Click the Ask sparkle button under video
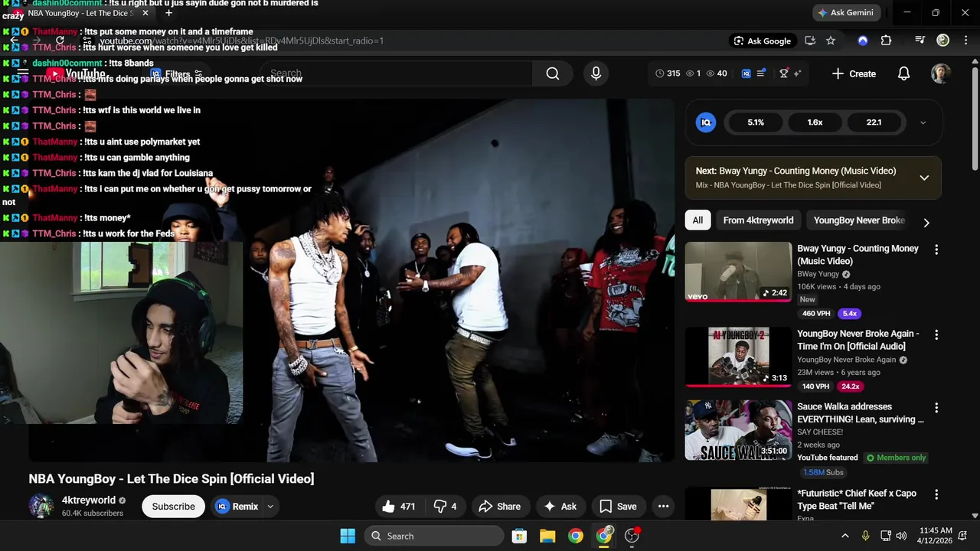The height and width of the screenshot is (551, 980). coord(560,506)
